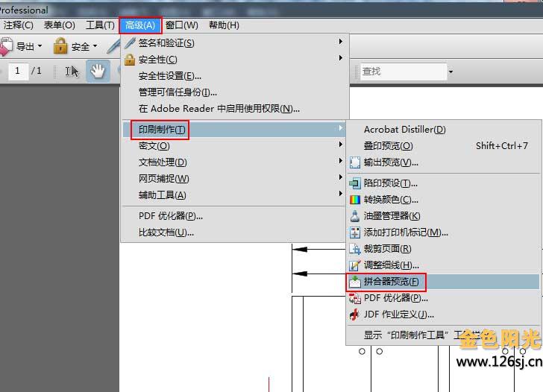Open the 帮助(H) menu

pos(224,25)
